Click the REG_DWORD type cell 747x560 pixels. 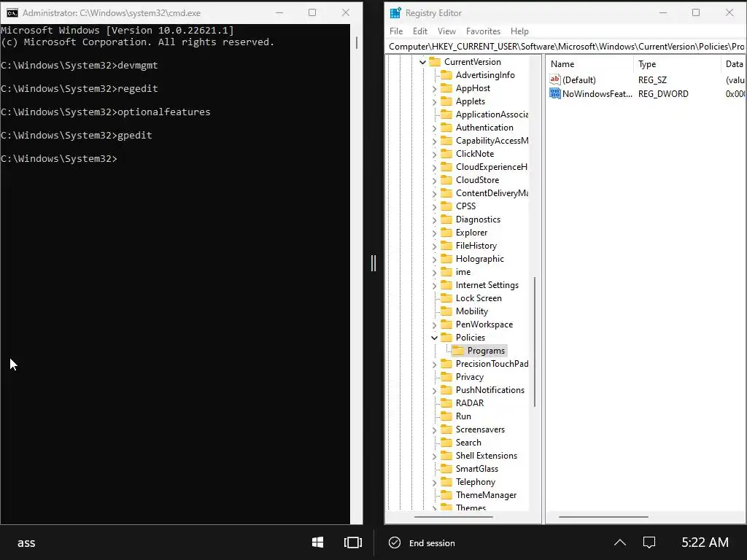coord(663,94)
